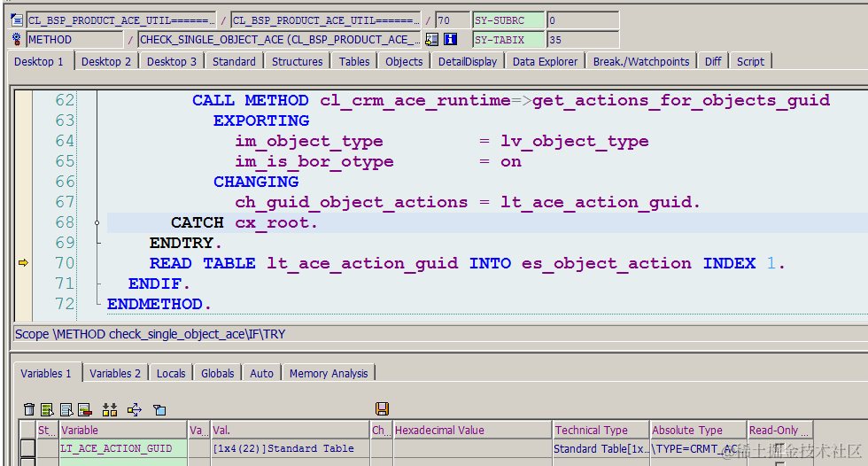Click the Scope path status line
This screenshot has width=868, height=466.
440,334
